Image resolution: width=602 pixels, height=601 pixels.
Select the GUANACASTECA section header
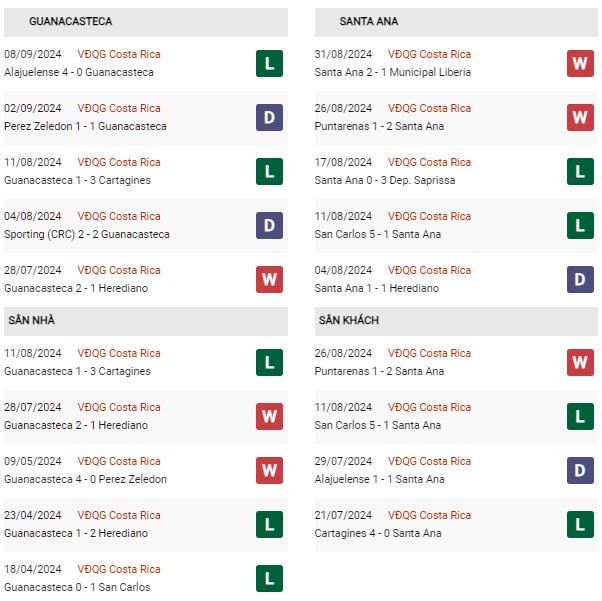pos(146,22)
